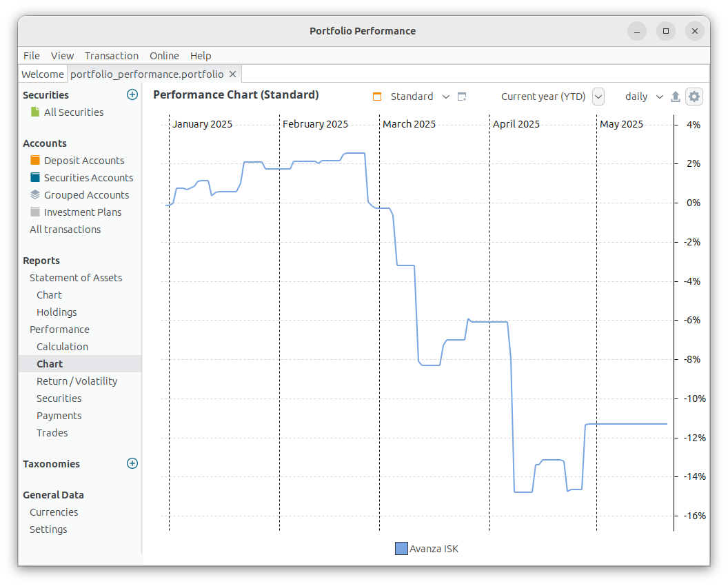Open the Standard view dropdown
Image resolution: width=728 pixels, height=586 pixels.
pos(445,97)
